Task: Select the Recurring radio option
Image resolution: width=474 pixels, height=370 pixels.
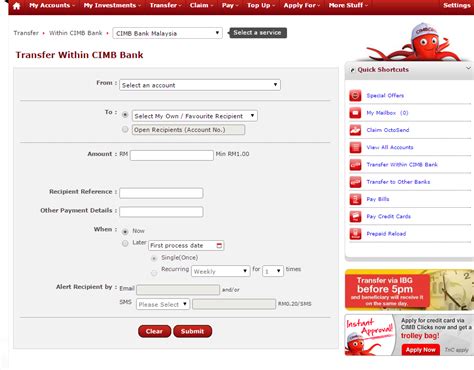Action: click(x=154, y=273)
